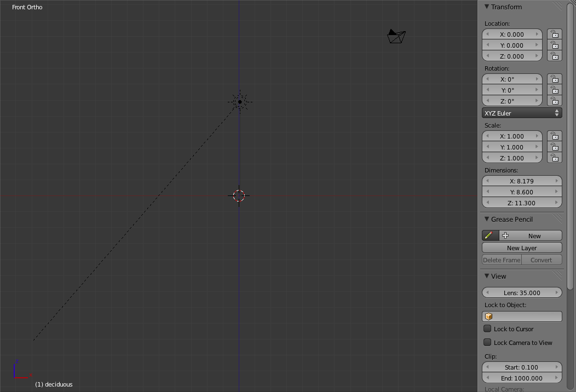Open the XYZ Euler rotation mode dropdown

(x=522, y=113)
